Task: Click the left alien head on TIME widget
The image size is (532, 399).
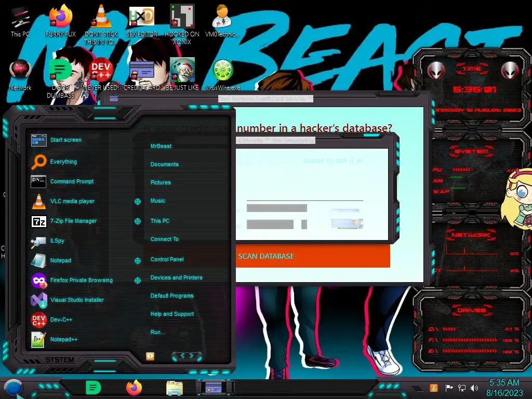Action: coord(436,70)
